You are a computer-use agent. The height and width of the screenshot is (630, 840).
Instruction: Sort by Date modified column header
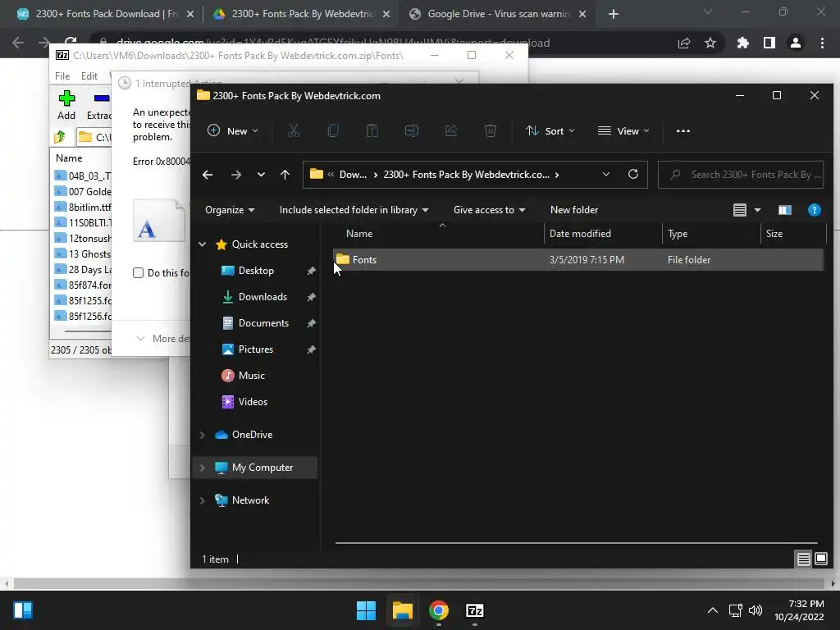pyautogui.click(x=603, y=234)
